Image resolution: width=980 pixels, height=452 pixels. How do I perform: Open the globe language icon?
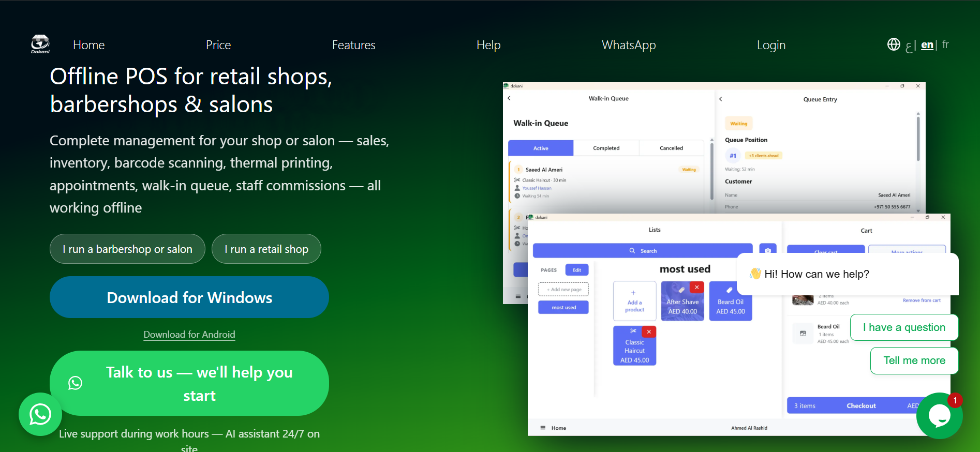[x=894, y=44]
